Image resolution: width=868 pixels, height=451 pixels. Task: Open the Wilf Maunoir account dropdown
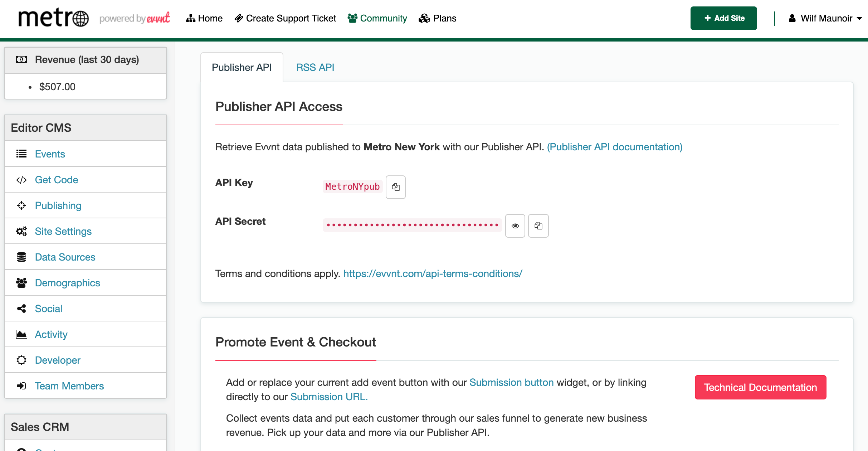point(825,18)
